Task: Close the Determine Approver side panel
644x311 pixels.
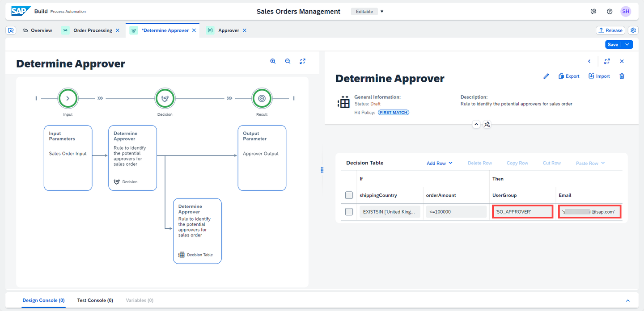Action: (x=622, y=61)
